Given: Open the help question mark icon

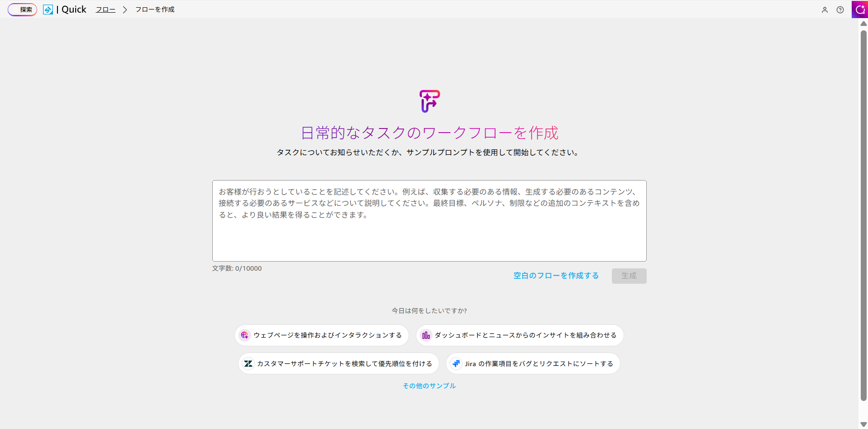Looking at the screenshot, I should (840, 10).
